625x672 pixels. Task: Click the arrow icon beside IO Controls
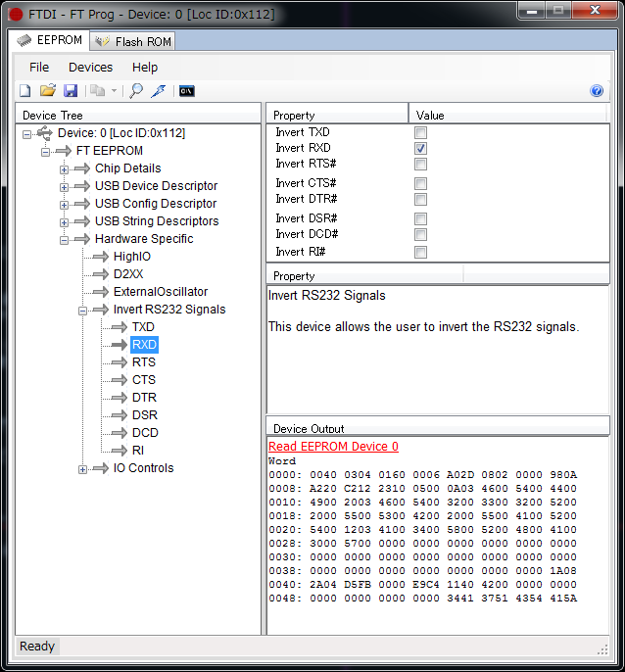point(101,468)
